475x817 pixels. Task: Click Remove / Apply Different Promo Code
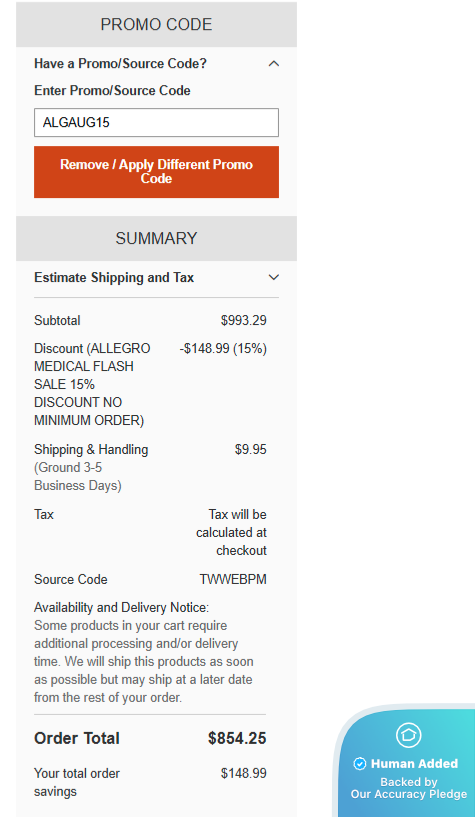(156, 171)
